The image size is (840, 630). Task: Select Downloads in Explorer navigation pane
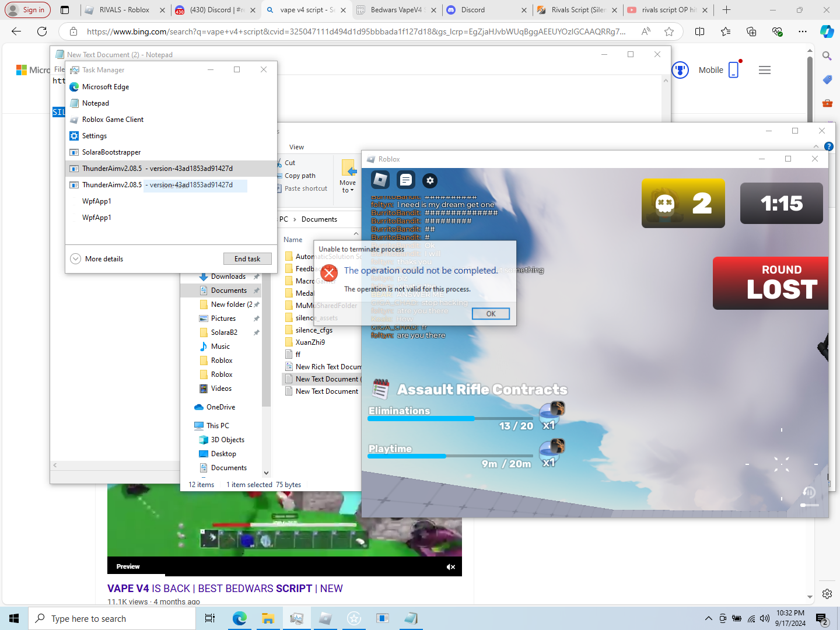pos(228,276)
